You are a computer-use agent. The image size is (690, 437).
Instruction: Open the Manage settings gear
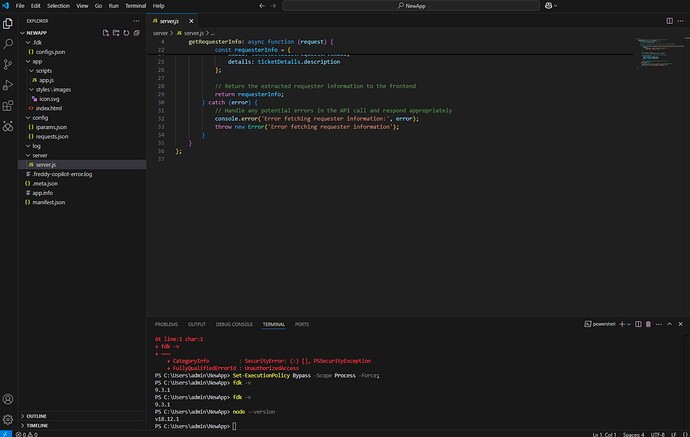pos(8,419)
